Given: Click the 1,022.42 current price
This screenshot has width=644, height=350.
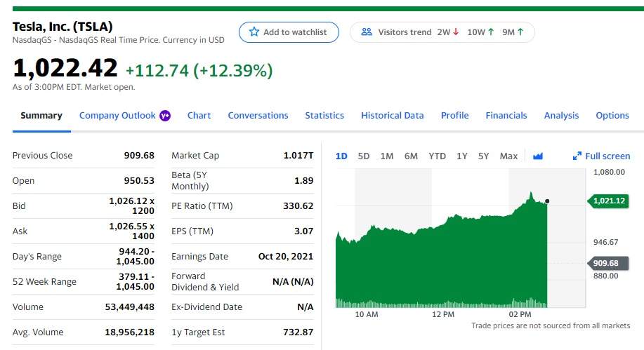Looking at the screenshot, I should point(65,68).
